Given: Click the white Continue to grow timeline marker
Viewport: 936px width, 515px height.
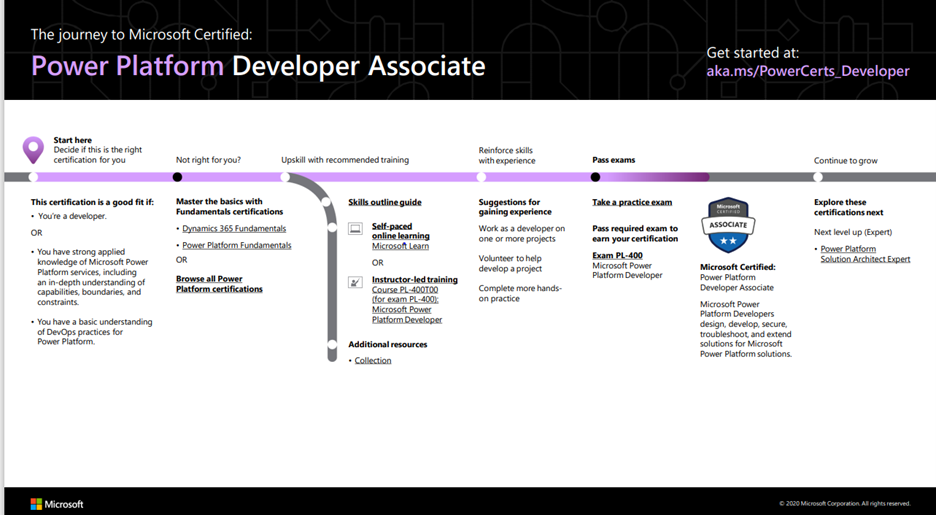Looking at the screenshot, I should click(818, 177).
